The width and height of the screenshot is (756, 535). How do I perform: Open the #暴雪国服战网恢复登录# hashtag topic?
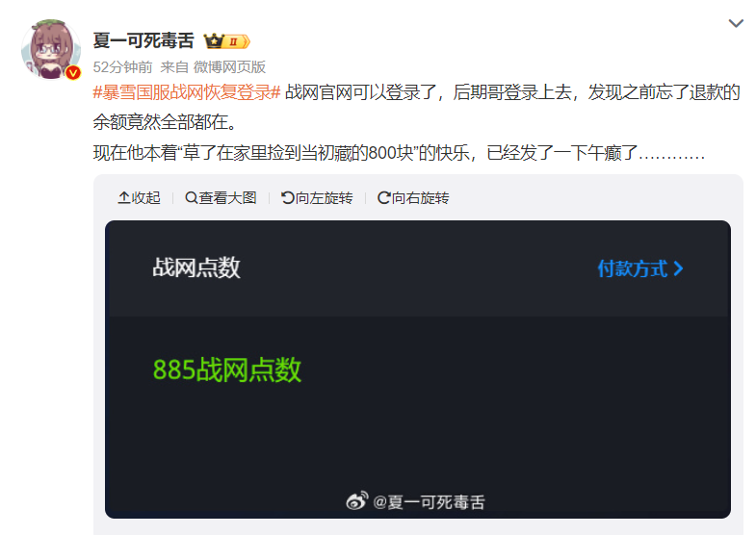click(187, 92)
